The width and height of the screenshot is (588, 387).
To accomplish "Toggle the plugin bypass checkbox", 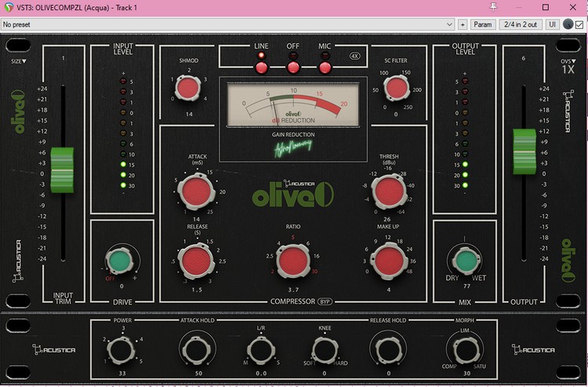I will click(579, 25).
